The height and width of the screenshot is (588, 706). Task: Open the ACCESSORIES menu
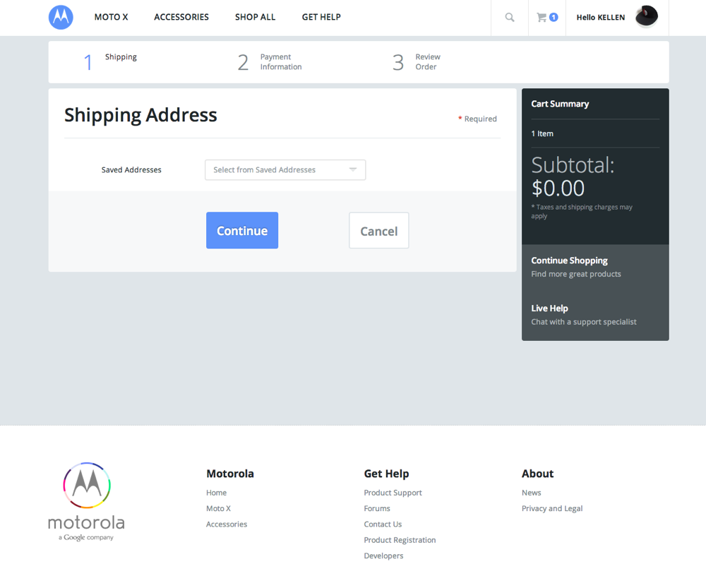click(181, 17)
